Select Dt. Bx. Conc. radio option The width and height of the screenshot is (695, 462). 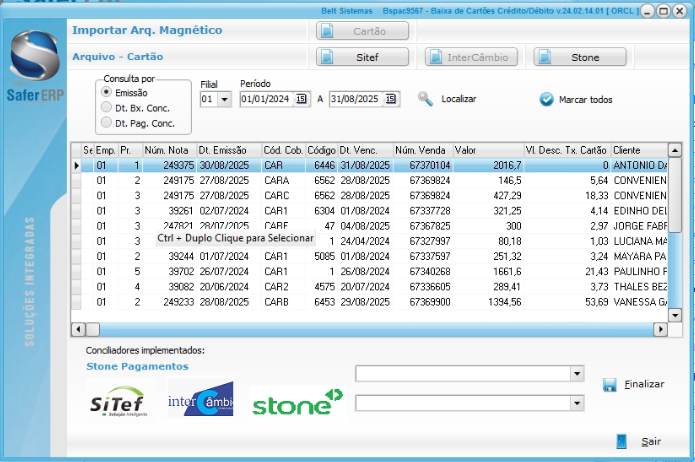(107, 107)
